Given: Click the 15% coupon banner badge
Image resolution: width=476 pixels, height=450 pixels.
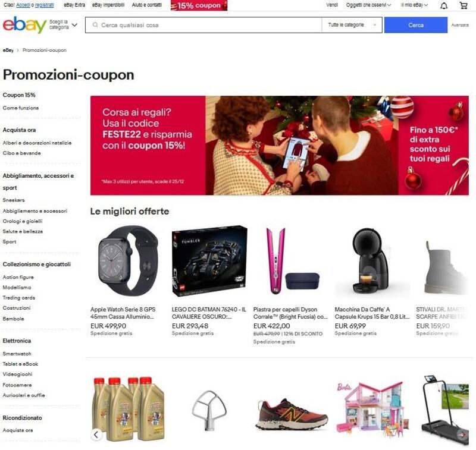Looking at the screenshot, I should coord(199,5).
